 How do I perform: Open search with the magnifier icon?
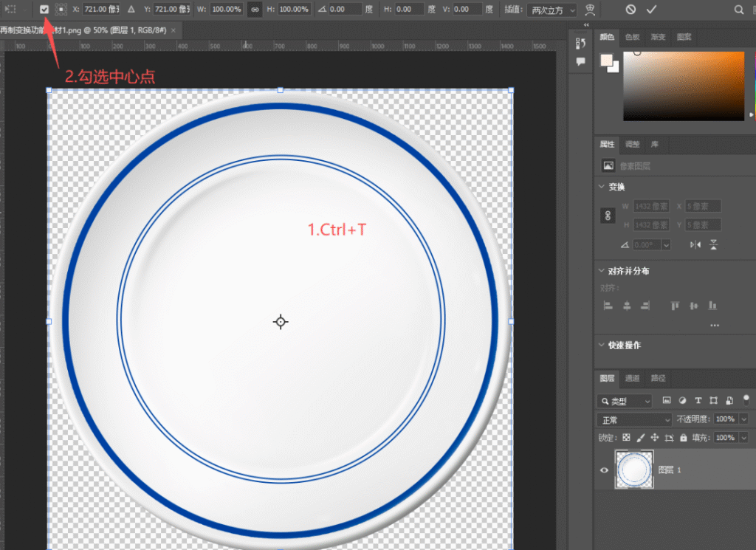point(738,9)
